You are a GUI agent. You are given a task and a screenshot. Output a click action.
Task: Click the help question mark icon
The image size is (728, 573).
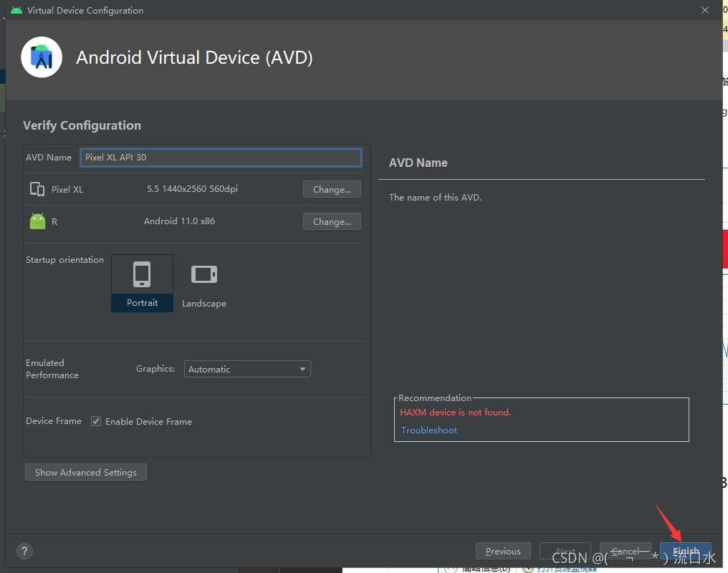(24, 552)
